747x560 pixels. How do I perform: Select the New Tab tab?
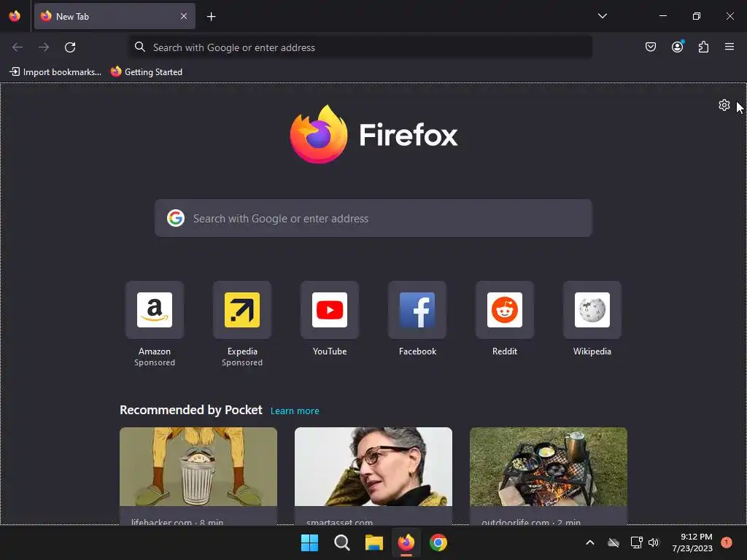point(115,16)
